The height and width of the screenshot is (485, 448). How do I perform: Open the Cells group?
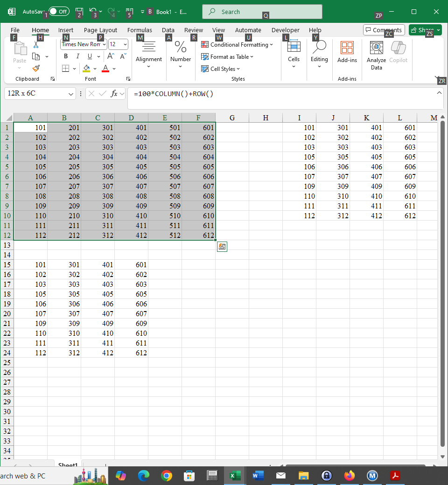(x=294, y=55)
